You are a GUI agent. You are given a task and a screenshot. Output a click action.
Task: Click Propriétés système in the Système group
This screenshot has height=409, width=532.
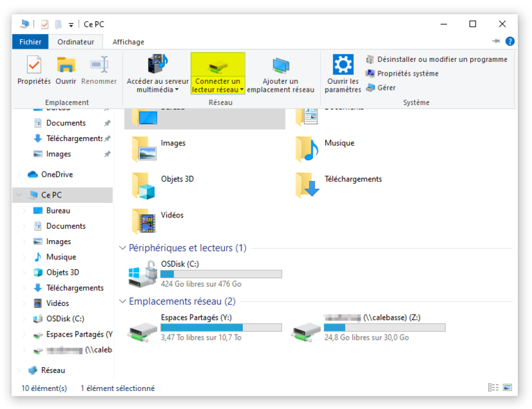408,74
